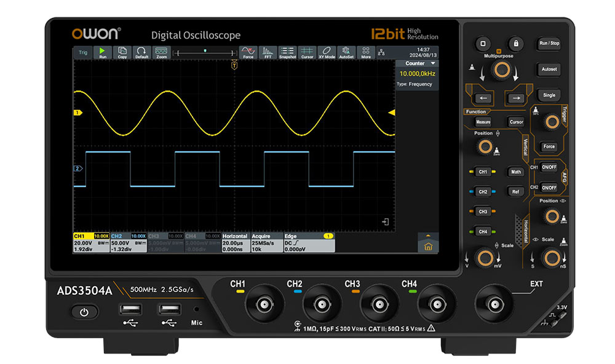The image size is (615, 364).
Task: Tap the Trig status indicator
Action: 83,52
